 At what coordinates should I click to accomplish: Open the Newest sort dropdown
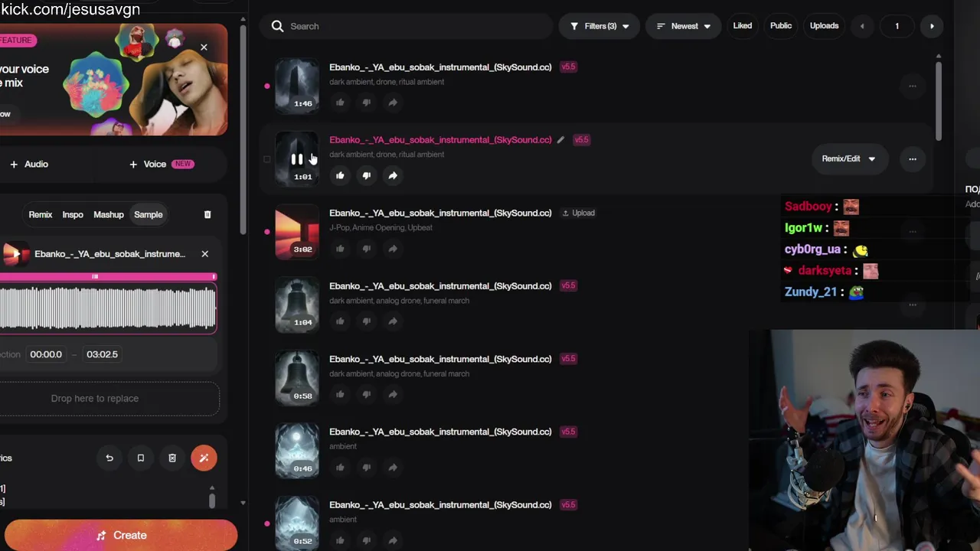[684, 26]
